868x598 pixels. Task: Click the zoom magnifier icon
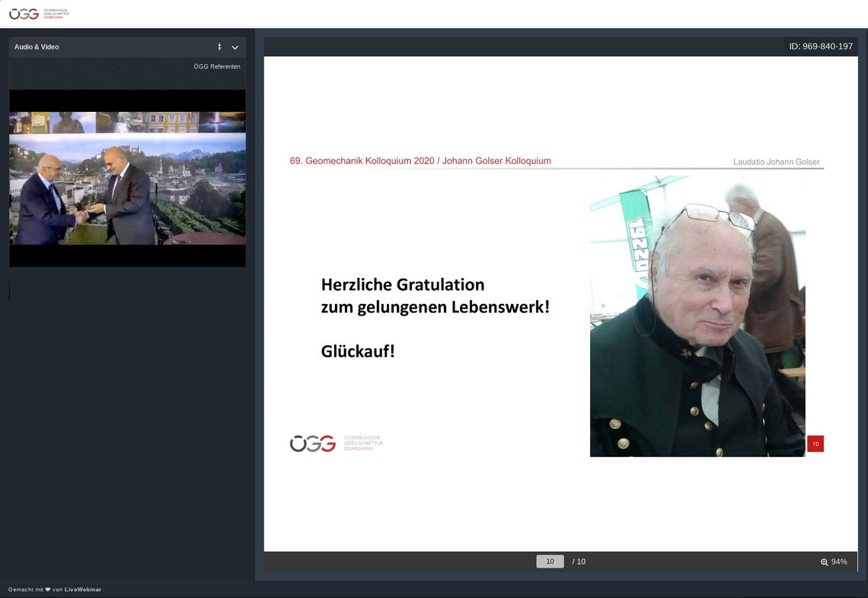click(824, 562)
